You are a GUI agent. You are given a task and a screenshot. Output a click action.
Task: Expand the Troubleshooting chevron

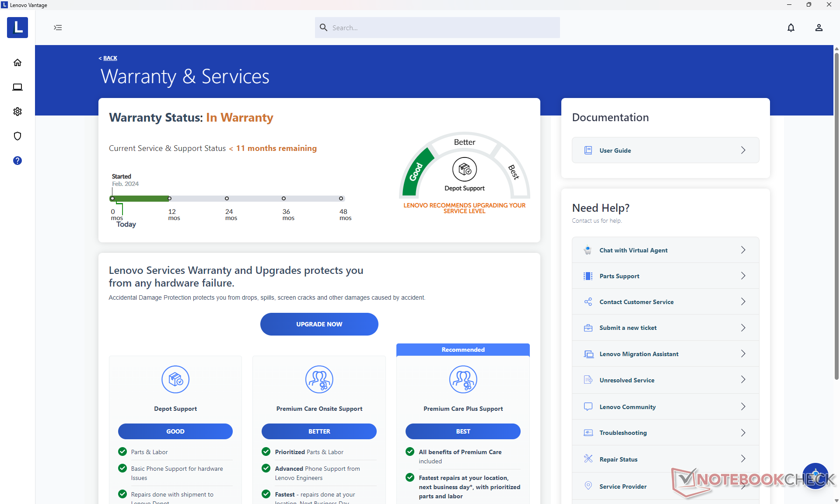point(743,433)
